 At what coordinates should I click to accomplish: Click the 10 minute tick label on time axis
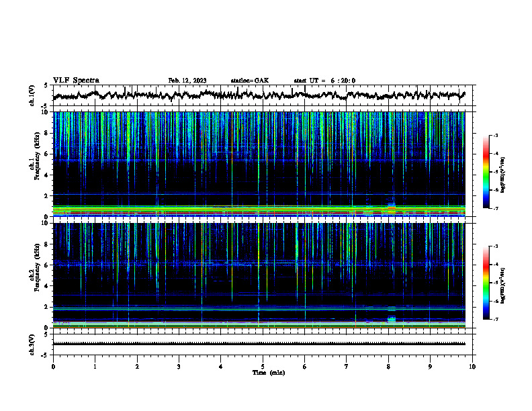click(472, 367)
